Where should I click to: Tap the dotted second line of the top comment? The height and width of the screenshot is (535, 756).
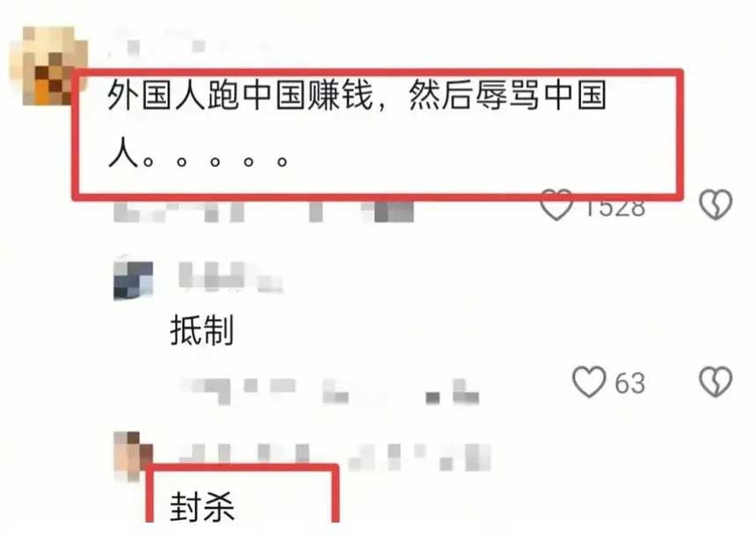198,152
